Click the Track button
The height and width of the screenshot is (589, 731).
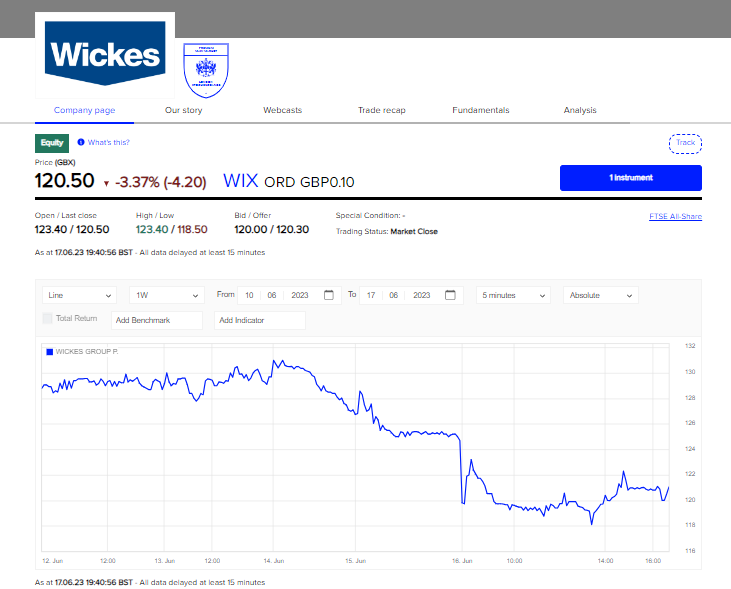(685, 143)
